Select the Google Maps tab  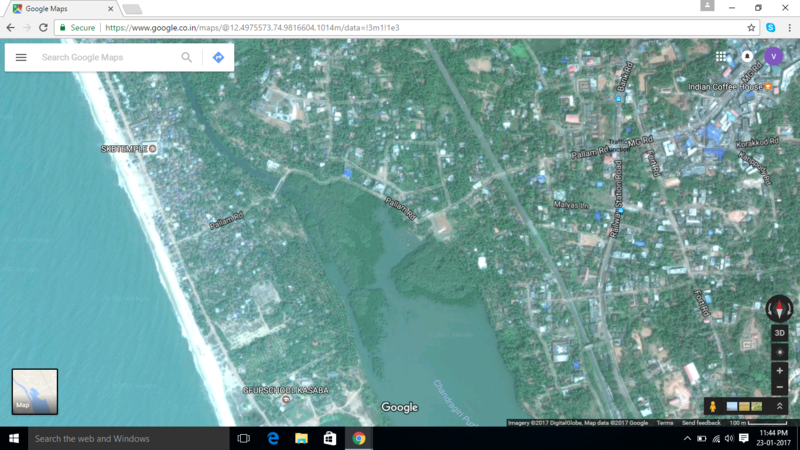[x=60, y=9]
